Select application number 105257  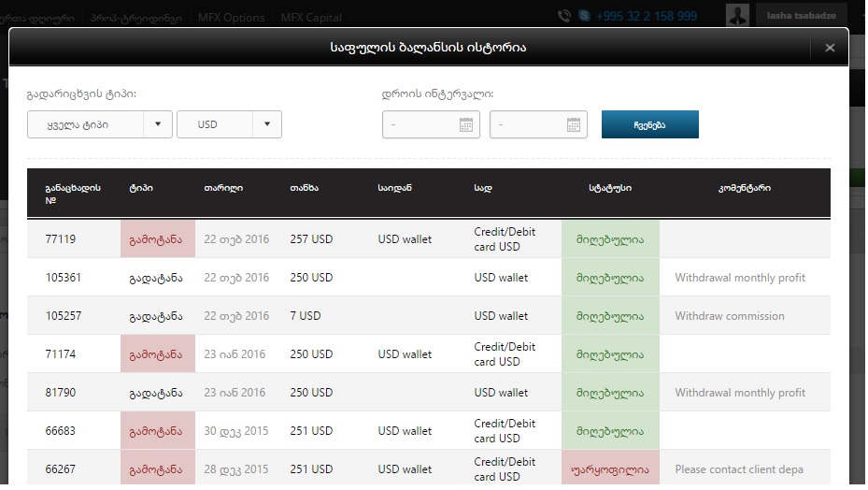[x=64, y=315]
